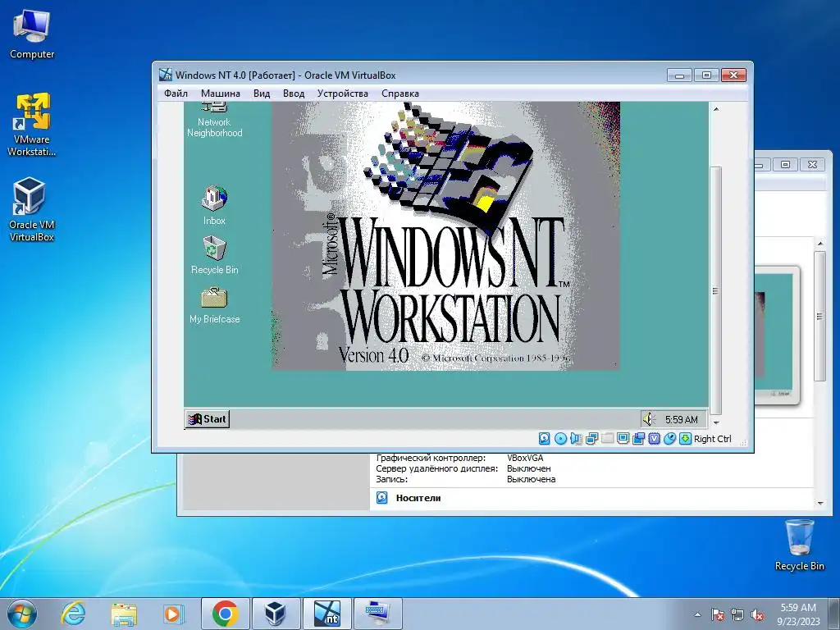
Task: Show hidden tray icons arrow
Action: coord(697,615)
